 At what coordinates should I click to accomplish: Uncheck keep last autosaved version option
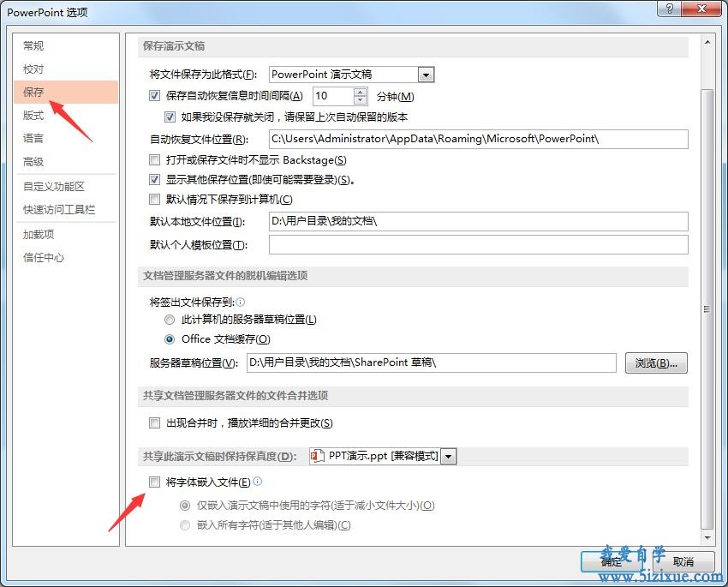pyautogui.click(x=170, y=117)
